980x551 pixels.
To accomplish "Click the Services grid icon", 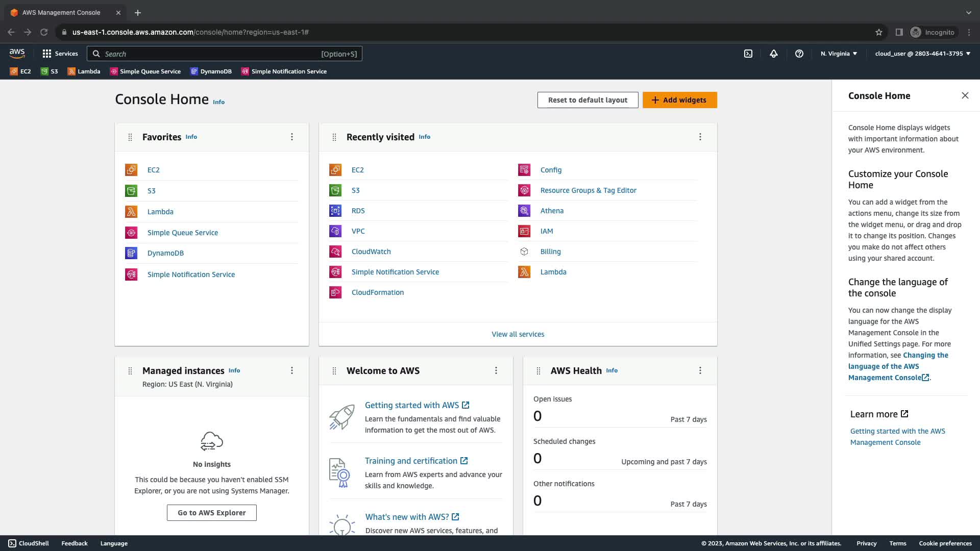I will click(x=47, y=54).
